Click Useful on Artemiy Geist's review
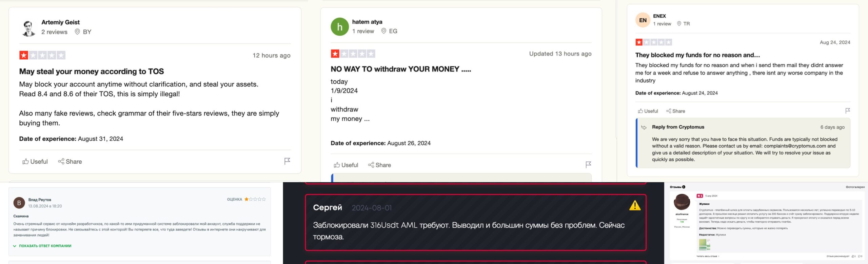Viewport: 868px width, 264px height. 35,162
